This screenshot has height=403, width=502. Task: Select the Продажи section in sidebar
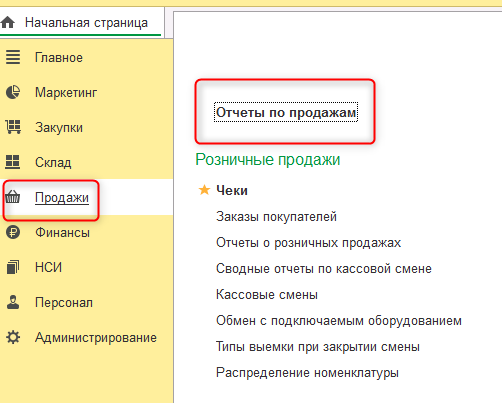pos(62,197)
